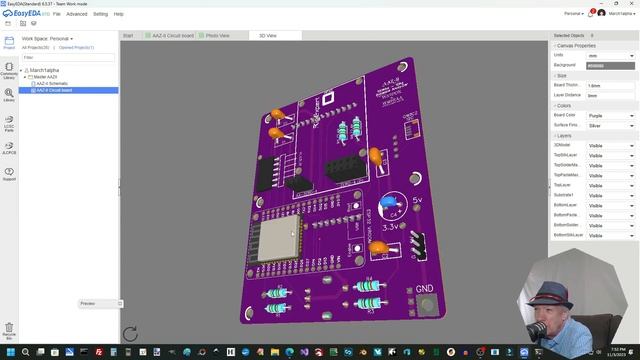The height and width of the screenshot is (360, 640).
Task: Open the BottomSilkLayer visibility dropdown
Action: [610, 236]
